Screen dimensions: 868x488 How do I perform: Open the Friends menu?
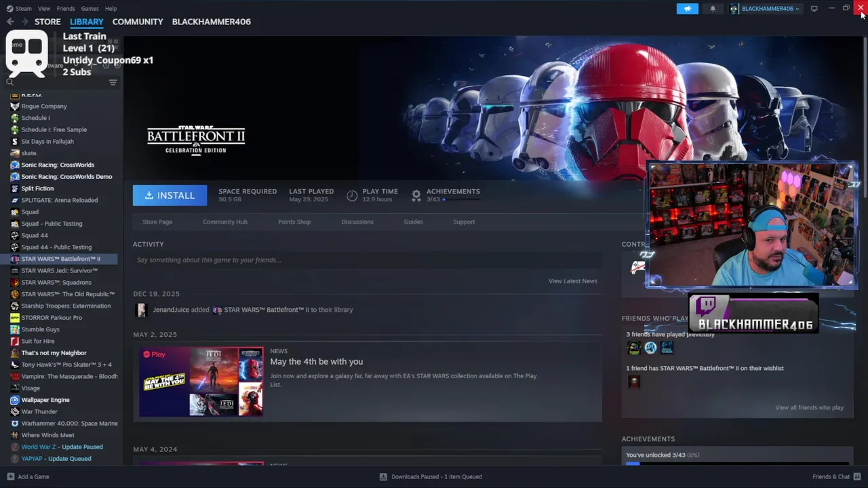(66, 9)
